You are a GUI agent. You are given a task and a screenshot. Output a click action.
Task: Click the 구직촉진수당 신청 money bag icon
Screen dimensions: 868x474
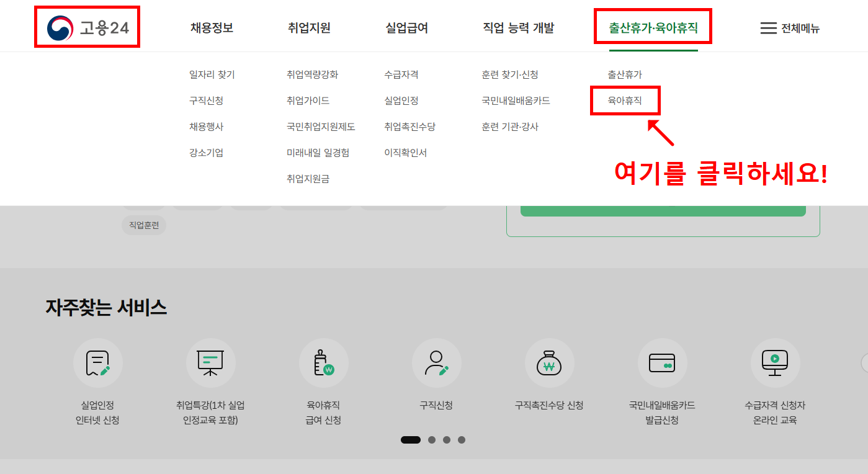[x=549, y=363]
